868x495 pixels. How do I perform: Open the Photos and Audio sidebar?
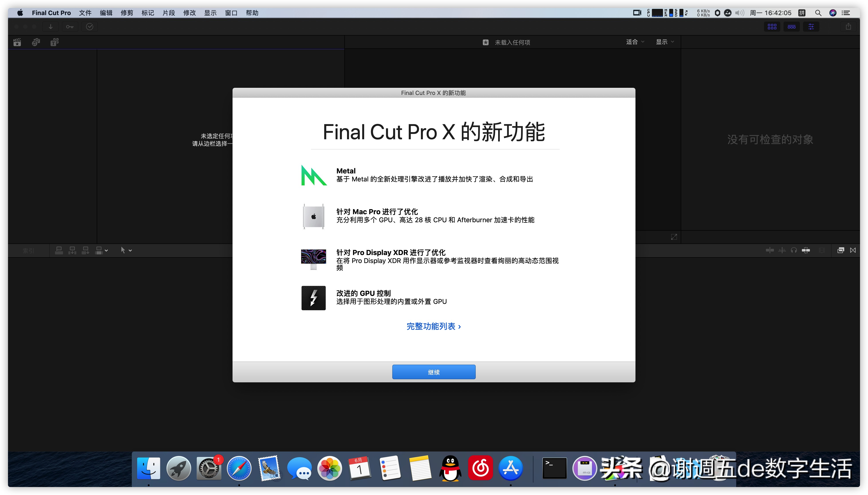click(36, 42)
